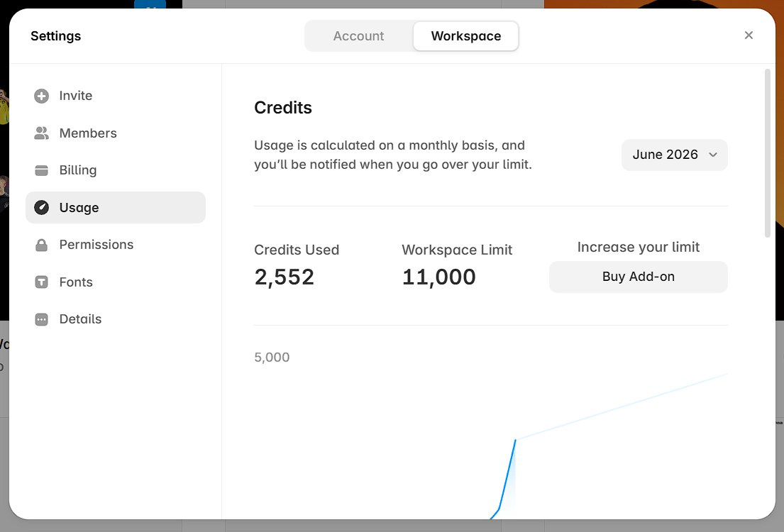Viewport: 784px width, 532px height.
Task: Switch to the Account tab
Action: click(x=359, y=36)
